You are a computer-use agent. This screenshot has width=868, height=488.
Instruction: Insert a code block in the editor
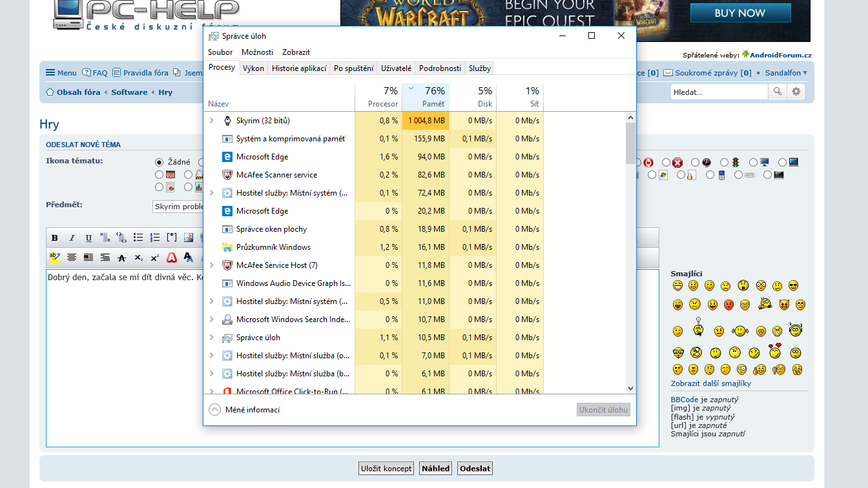click(x=121, y=238)
